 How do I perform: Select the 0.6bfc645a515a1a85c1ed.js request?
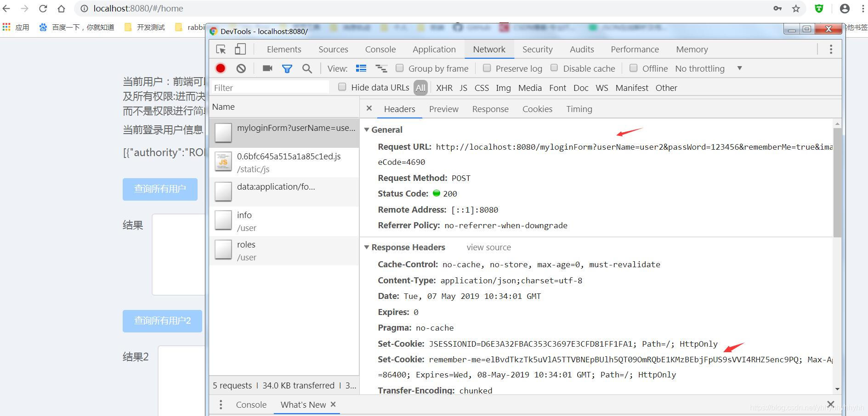point(284,163)
